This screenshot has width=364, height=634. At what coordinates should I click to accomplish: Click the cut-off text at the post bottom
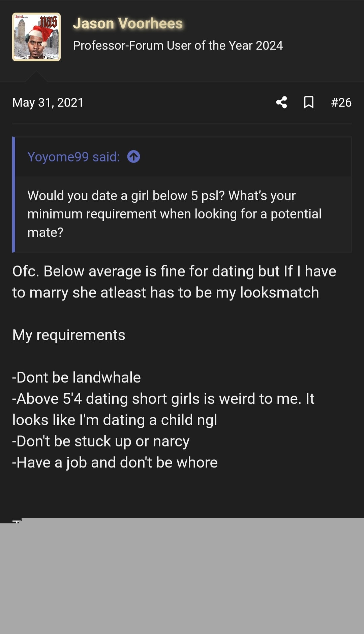(17, 521)
